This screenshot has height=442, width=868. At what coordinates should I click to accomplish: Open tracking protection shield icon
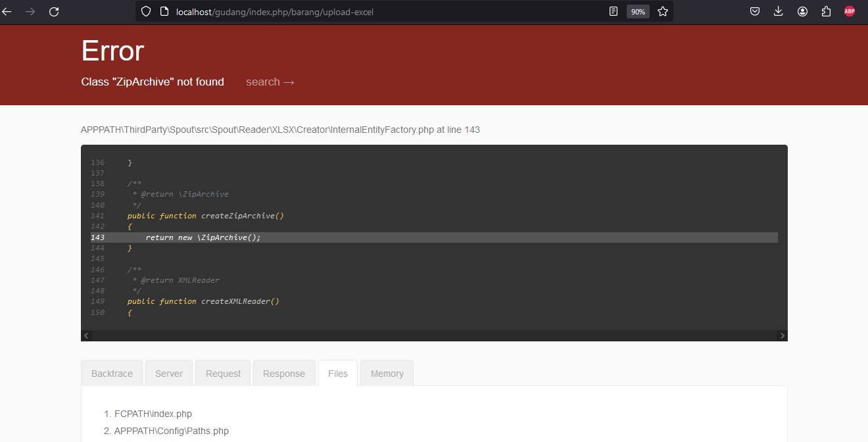pos(147,11)
